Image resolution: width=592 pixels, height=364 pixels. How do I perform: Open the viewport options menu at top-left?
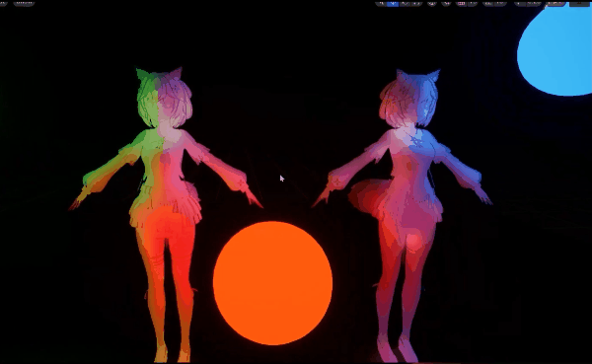(x=4, y=3)
